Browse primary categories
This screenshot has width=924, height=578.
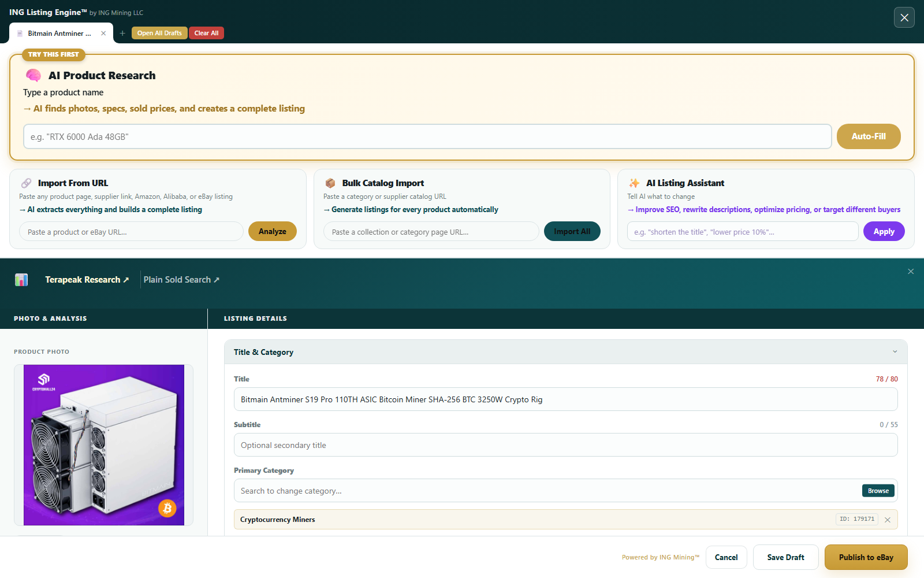coord(878,491)
